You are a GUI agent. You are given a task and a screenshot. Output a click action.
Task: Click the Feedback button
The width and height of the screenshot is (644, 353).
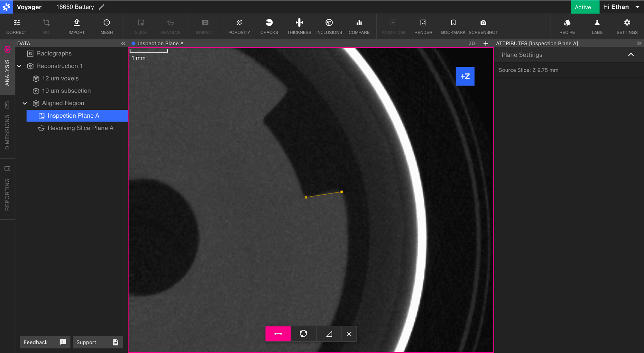pos(45,342)
